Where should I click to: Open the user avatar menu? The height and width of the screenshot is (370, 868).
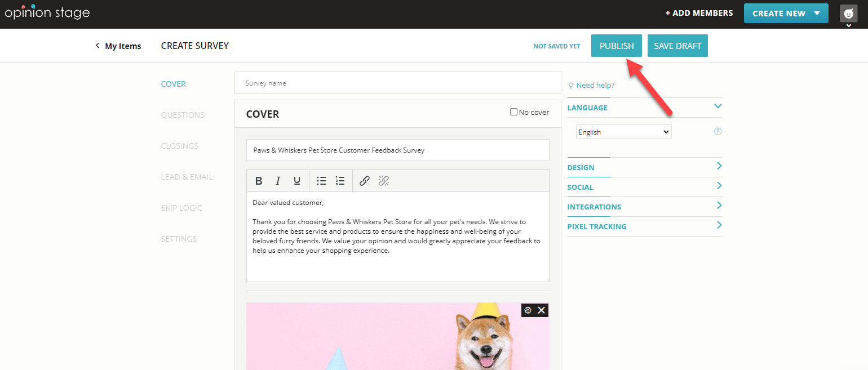[x=848, y=14]
